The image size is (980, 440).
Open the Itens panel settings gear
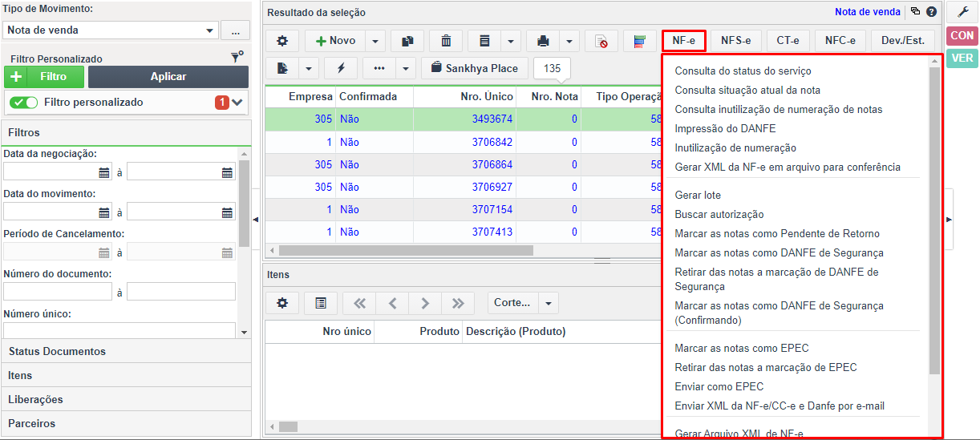282,303
